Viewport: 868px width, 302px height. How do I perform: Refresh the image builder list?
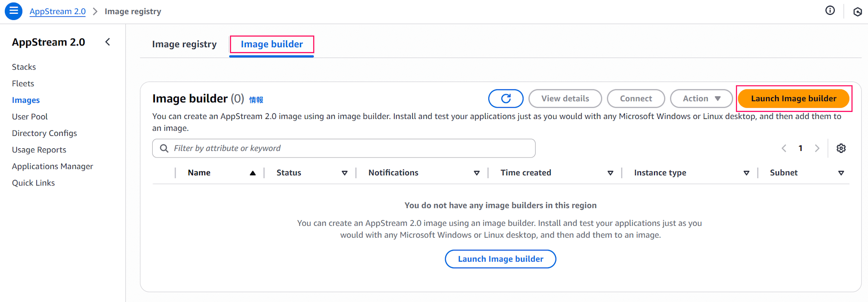pyautogui.click(x=506, y=98)
